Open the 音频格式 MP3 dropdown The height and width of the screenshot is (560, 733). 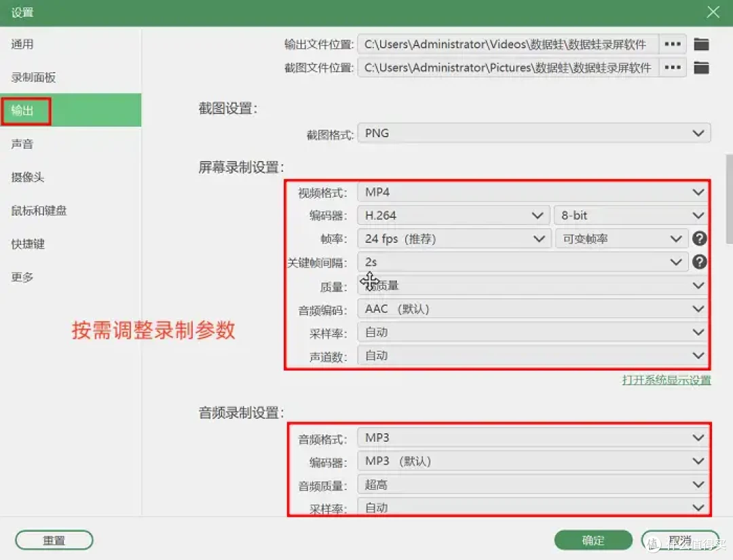(534, 438)
